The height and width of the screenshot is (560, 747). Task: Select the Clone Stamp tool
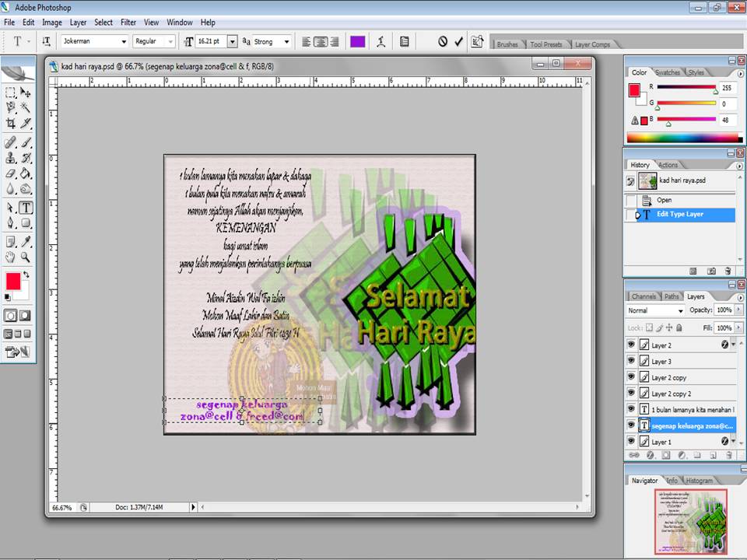pos(10,158)
